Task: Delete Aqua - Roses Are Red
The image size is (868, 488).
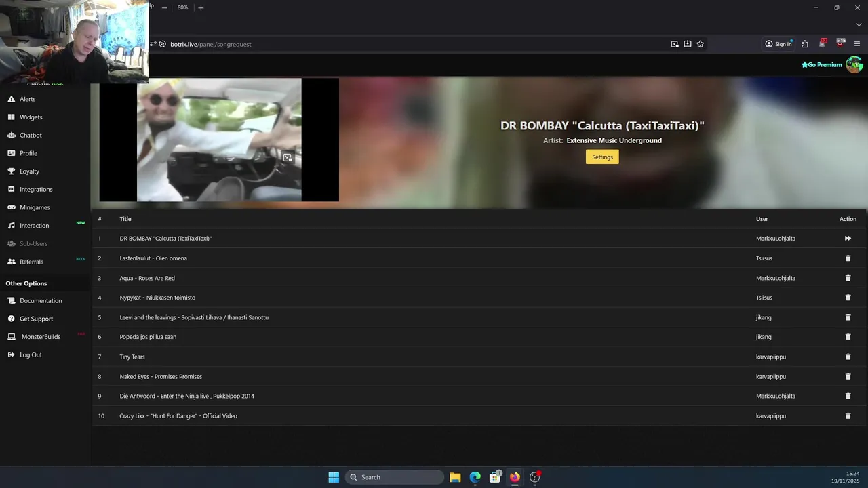Action: (x=848, y=278)
